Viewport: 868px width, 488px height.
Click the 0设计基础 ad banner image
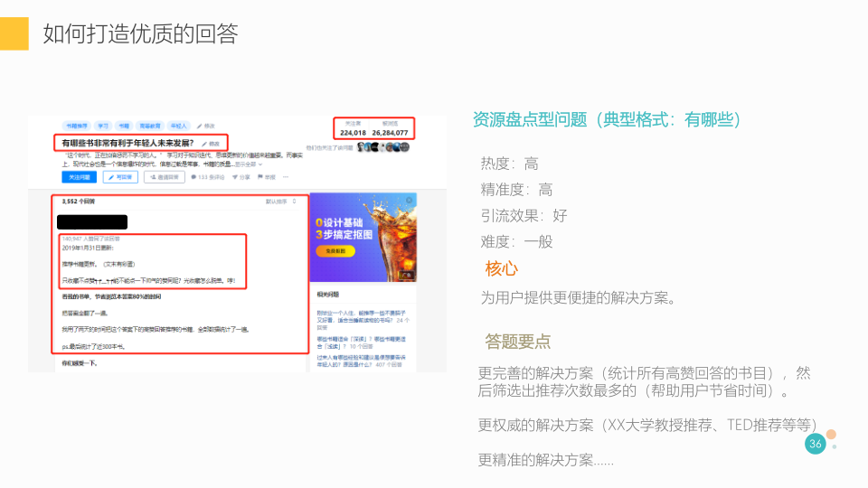363,238
